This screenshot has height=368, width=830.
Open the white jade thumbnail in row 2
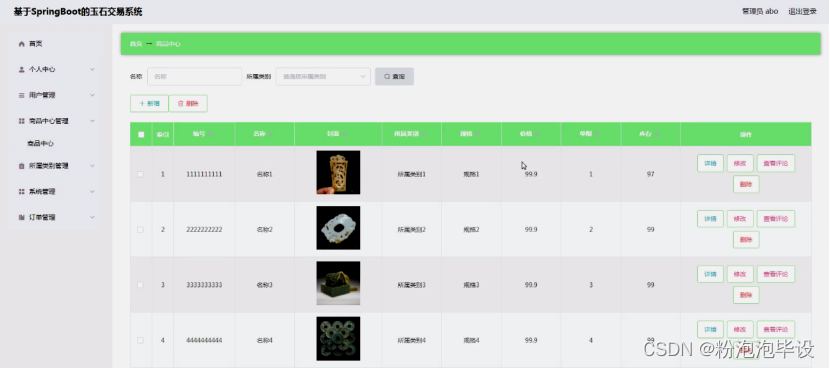[338, 228]
